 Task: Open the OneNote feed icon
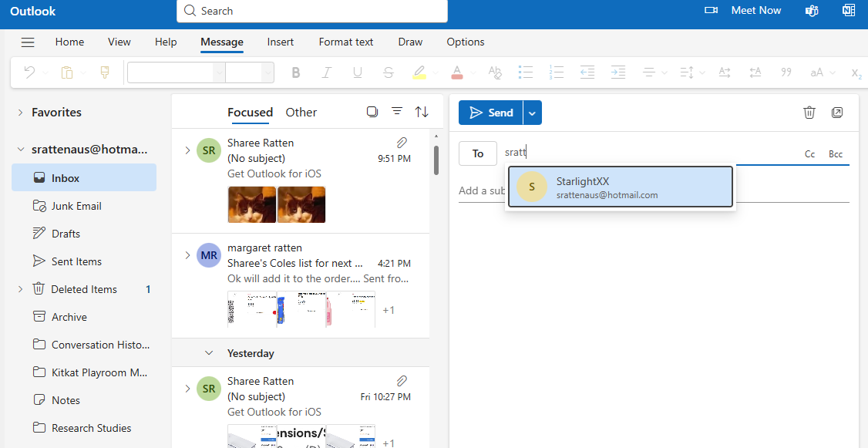(849, 11)
